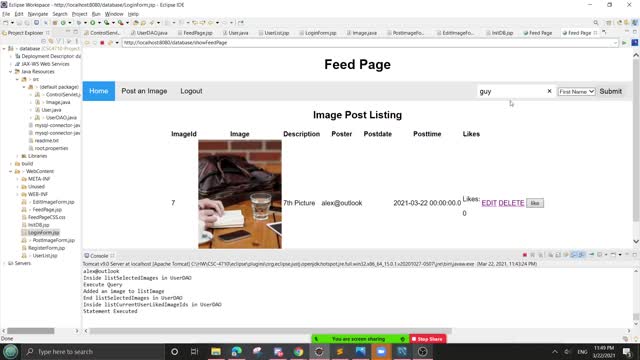Image resolution: width=640 pixels, height=360 pixels.
Task: Select FeedPage.jsp in Project Explorer
Action: pyautogui.click(x=47, y=210)
